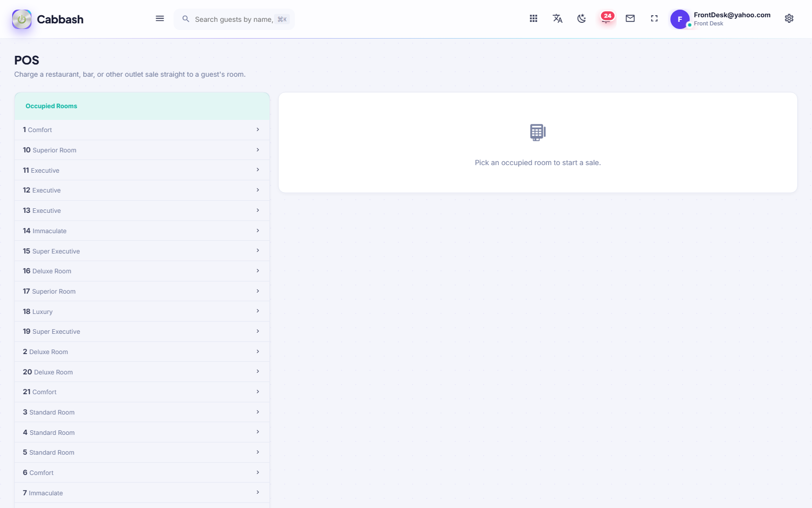Expand room 20 Deluxe Room chevron
Viewport: 812px width, 508px height.
[x=258, y=372]
